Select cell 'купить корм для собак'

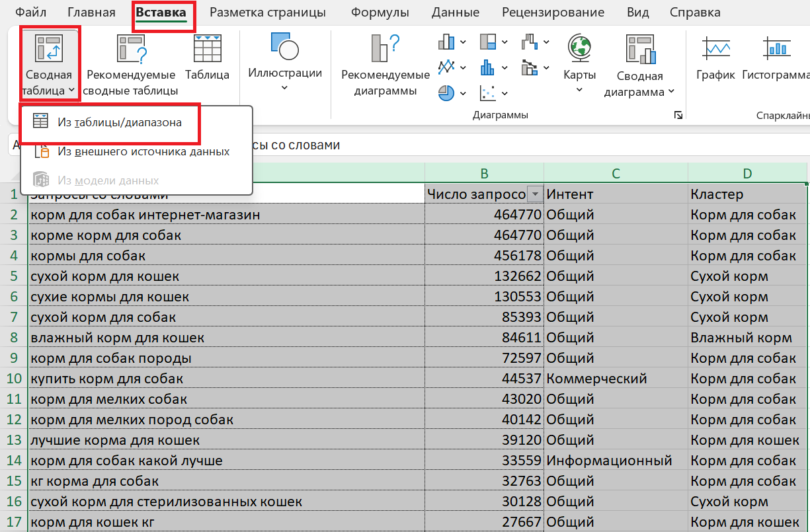pyautogui.click(x=226, y=379)
